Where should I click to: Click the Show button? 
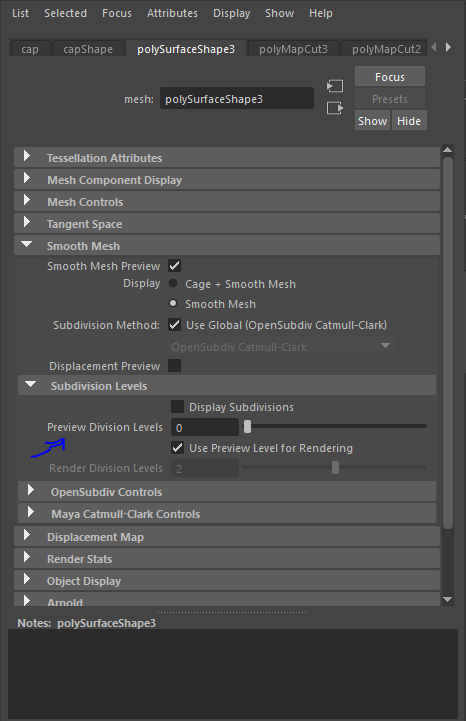372,120
